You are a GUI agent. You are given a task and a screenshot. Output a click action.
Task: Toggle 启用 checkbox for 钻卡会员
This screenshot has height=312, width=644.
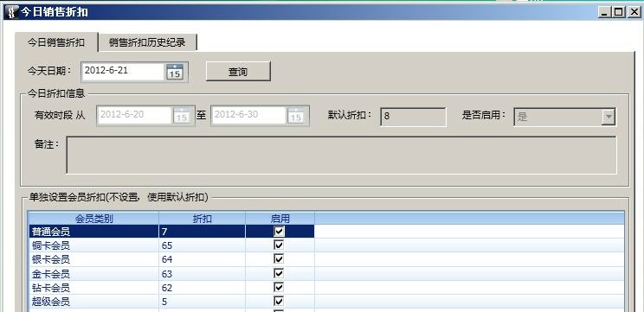[x=279, y=287]
